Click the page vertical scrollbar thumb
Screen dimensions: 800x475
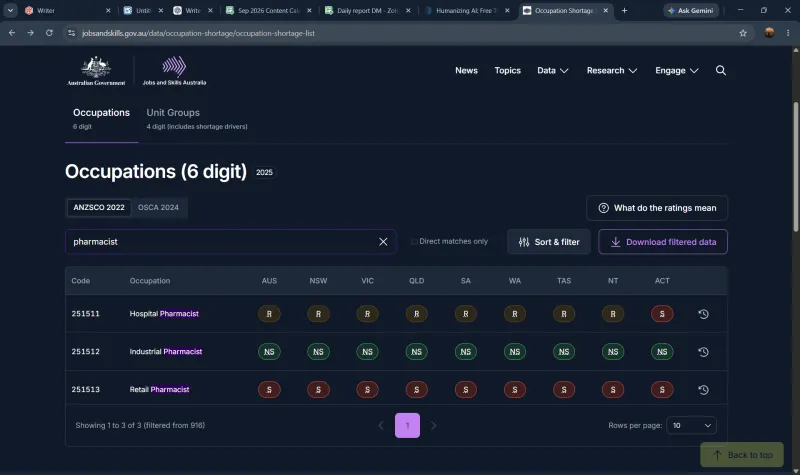(795, 166)
